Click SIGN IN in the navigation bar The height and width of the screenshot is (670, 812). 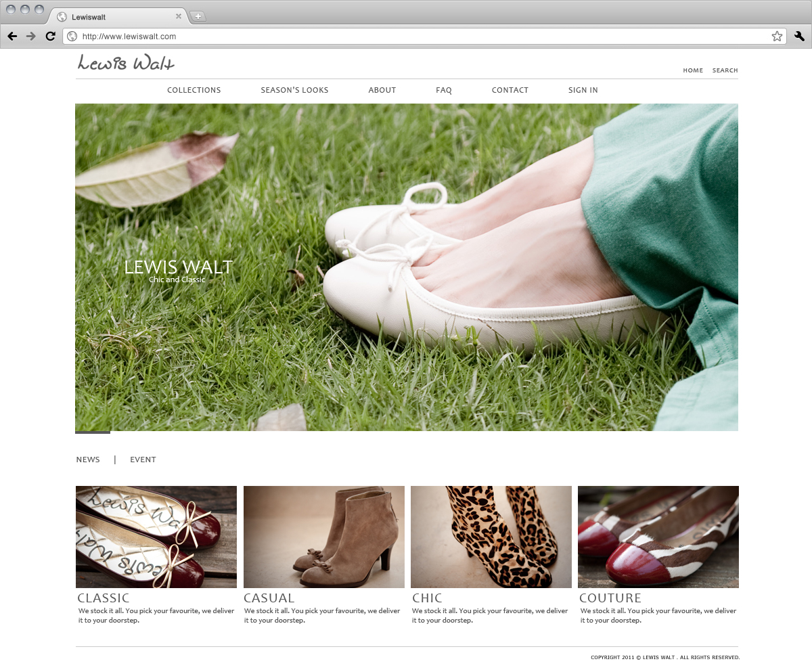click(x=583, y=90)
